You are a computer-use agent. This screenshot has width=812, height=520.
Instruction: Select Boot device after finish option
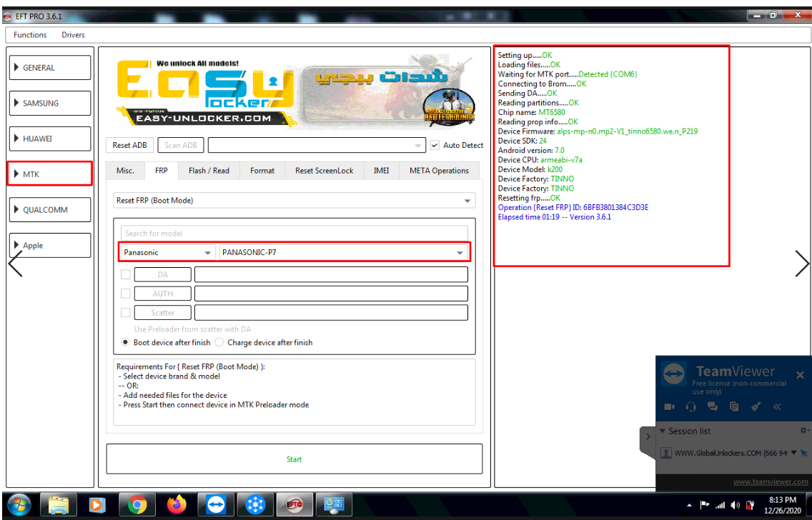pos(125,342)
